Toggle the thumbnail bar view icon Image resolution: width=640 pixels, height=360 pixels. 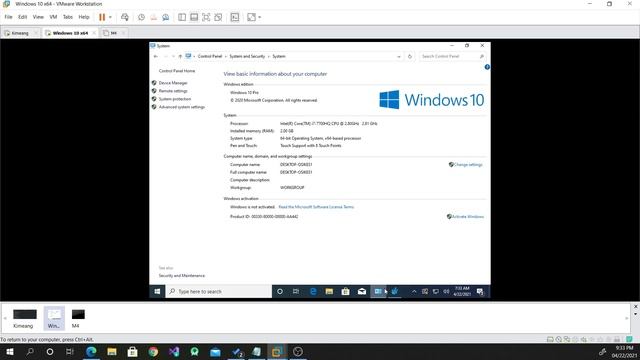click(194, 17)
